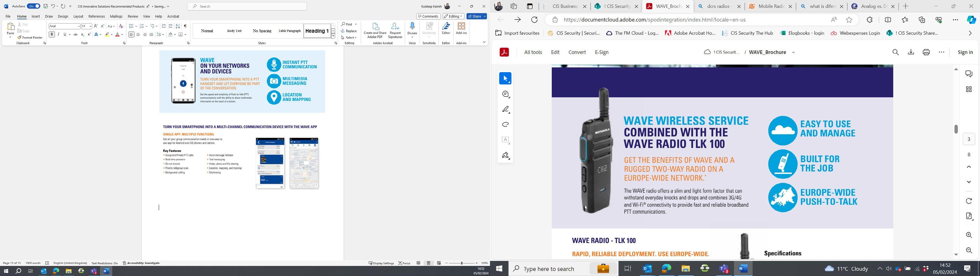Download the WAVE_Brochure PDF
Viewport: 980px width, 276px height.
pyautogui.click(x=911, y=52)
